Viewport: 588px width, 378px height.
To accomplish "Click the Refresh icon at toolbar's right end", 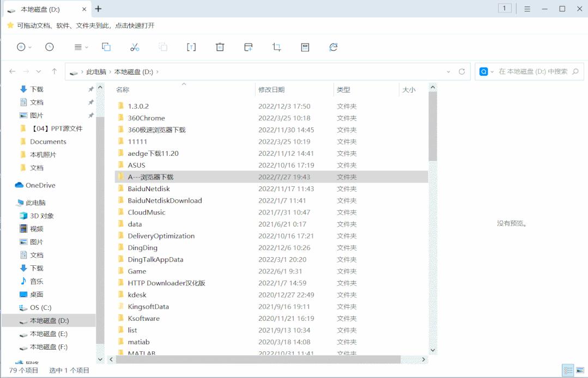I will click(333, 47).
